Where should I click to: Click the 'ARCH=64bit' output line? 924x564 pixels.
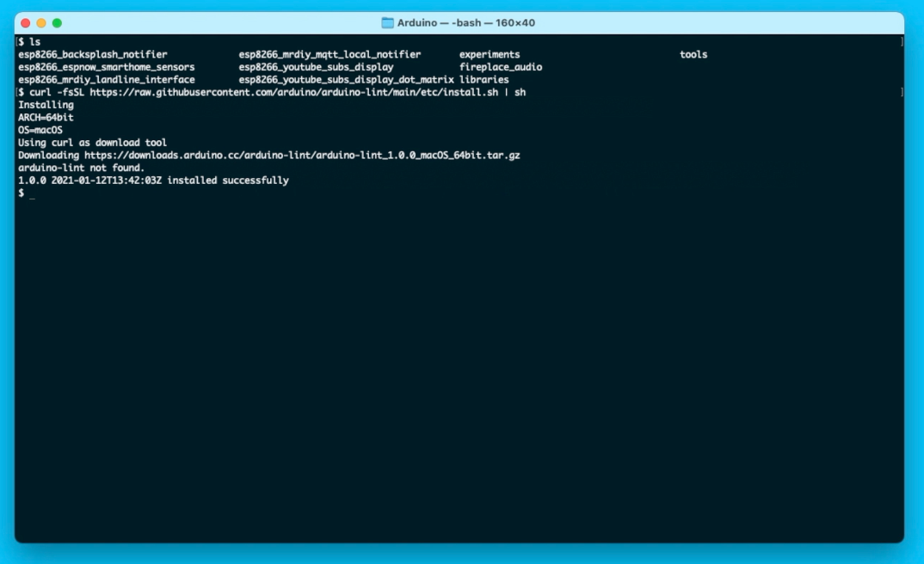[46, 117]
